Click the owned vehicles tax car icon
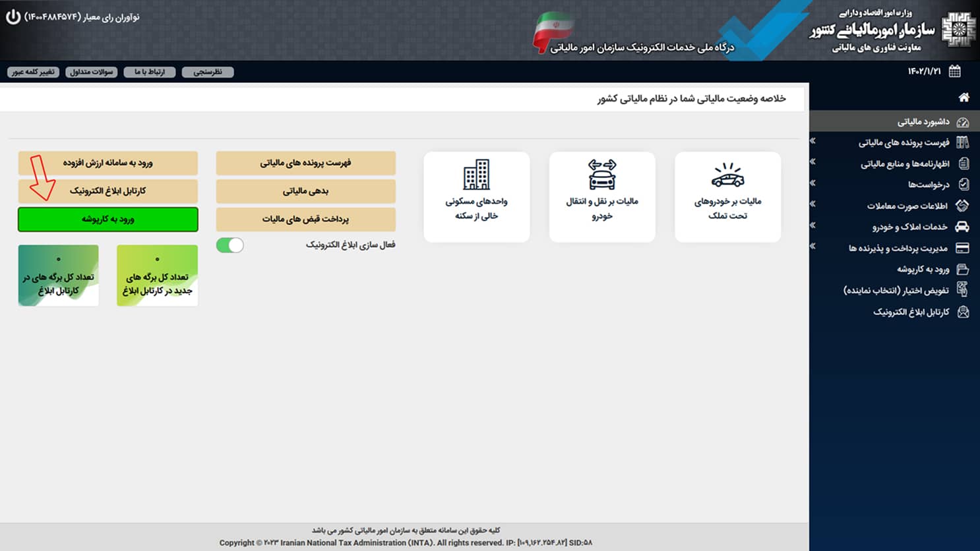 click(727, 175)
